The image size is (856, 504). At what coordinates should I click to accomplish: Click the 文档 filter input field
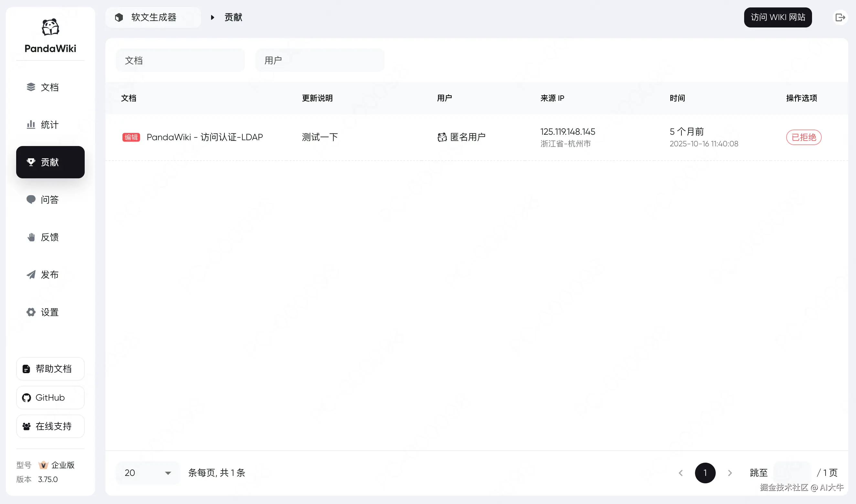[x=180, y=60]
